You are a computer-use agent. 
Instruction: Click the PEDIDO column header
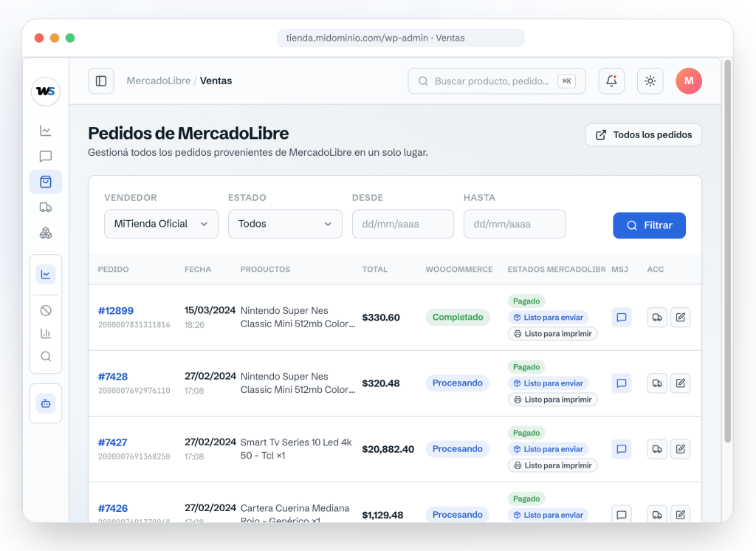tap(113, 270)
